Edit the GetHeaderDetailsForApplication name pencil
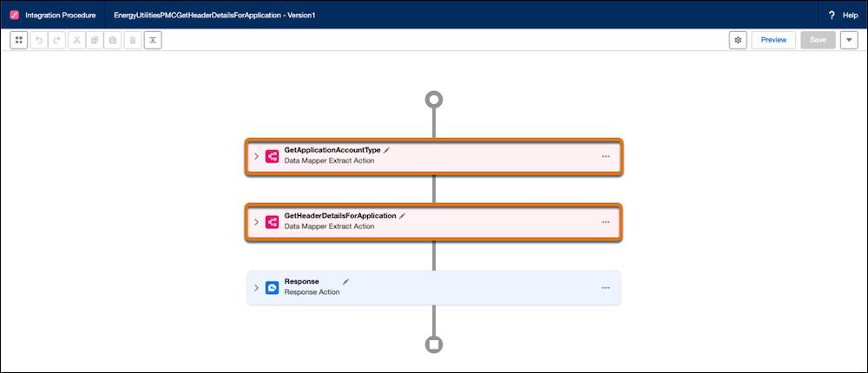The width and height of the screenshot is (868, 373). [403, 216]
